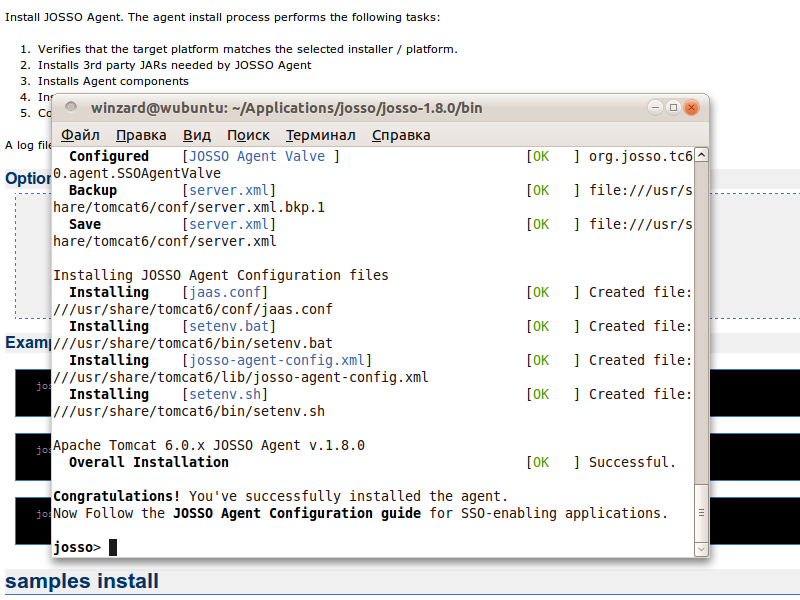Image resolution: width=800 pixels, height=600 pixels.
Task: Click the terminal scrollbar up arrow
Action: (x=702, y=155)
